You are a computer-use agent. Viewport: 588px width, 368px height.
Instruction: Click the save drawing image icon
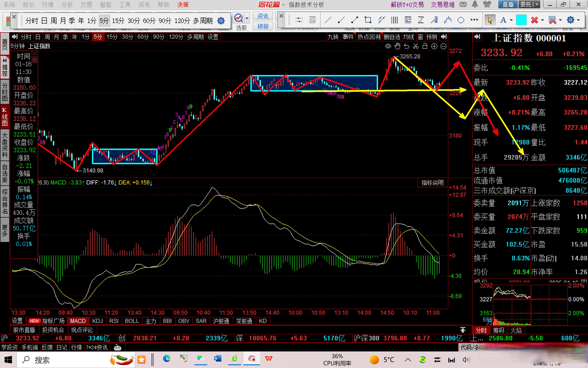click(552, 20)
